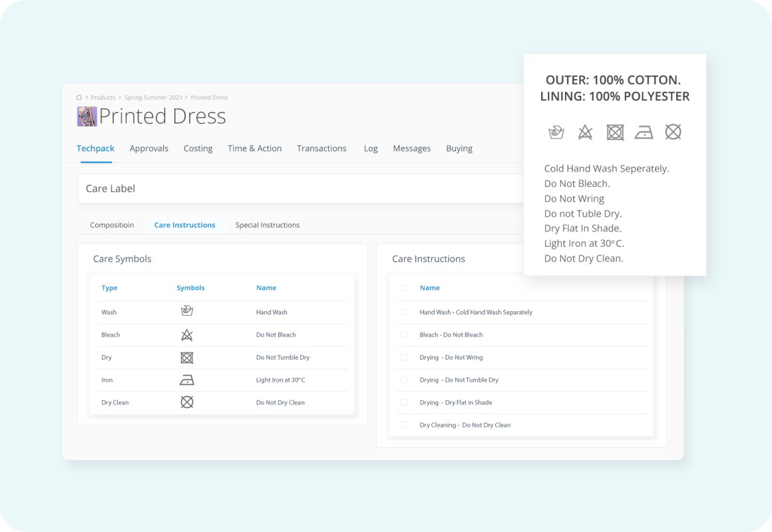Click the Do Not Dry Clean symbol

pos(187,402)
